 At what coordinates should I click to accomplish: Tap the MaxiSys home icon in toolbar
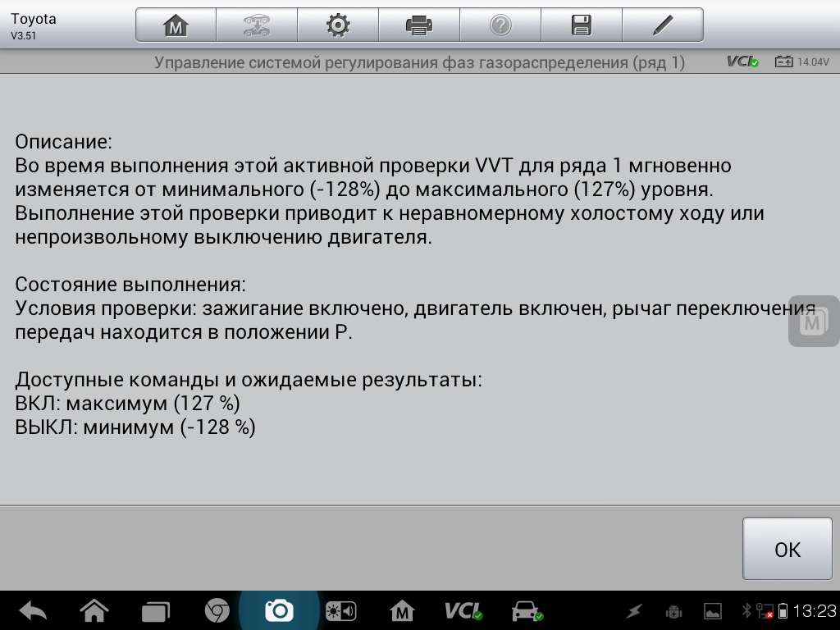tap(176, 25)
